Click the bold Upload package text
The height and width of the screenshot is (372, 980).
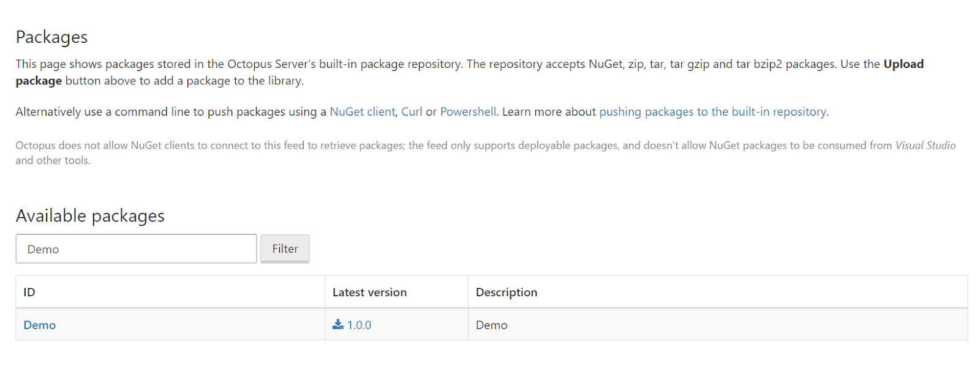903,64
